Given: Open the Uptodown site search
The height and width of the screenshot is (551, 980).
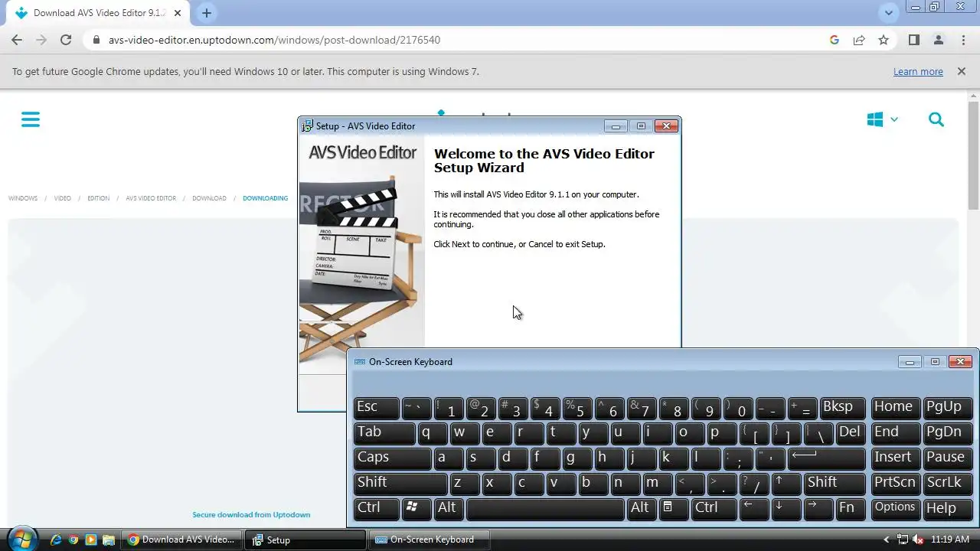Looking at the screenshot, I should click(936, 119).
